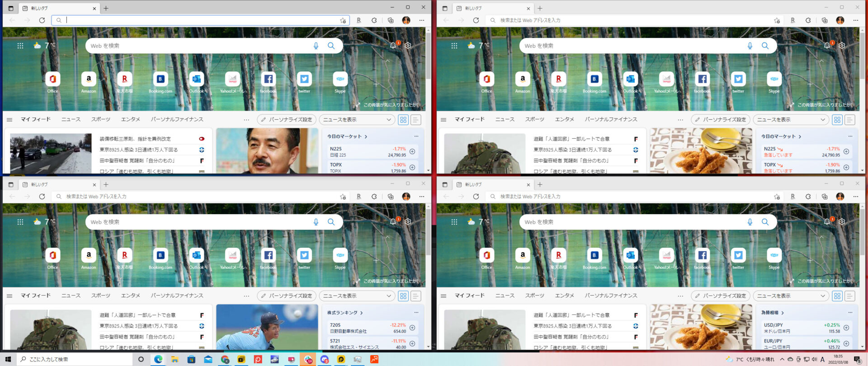Screen dimensions: 868x366
Task: Open ニュースを表示 dropdown in top-left window
Action: click(x=357, y=120)
